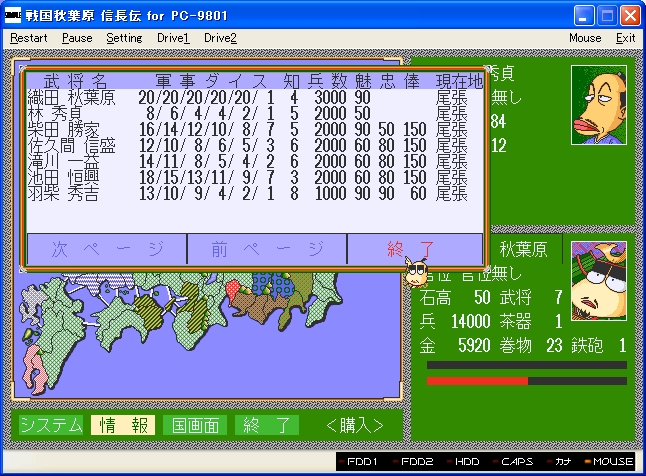The image size is (646, 476).
Task: Expand the Drive1 menu
Action: pos(173,38)
